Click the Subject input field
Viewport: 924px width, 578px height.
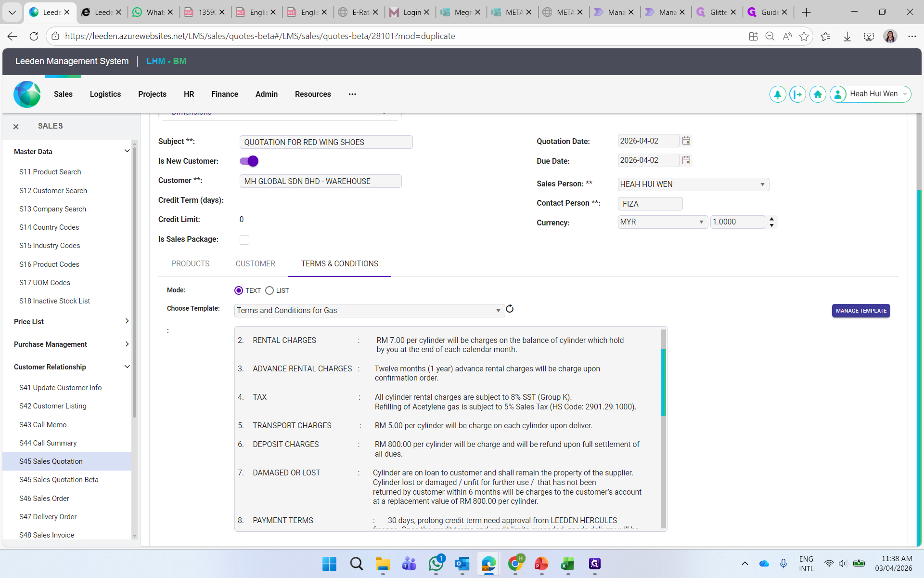coord(326,142)
